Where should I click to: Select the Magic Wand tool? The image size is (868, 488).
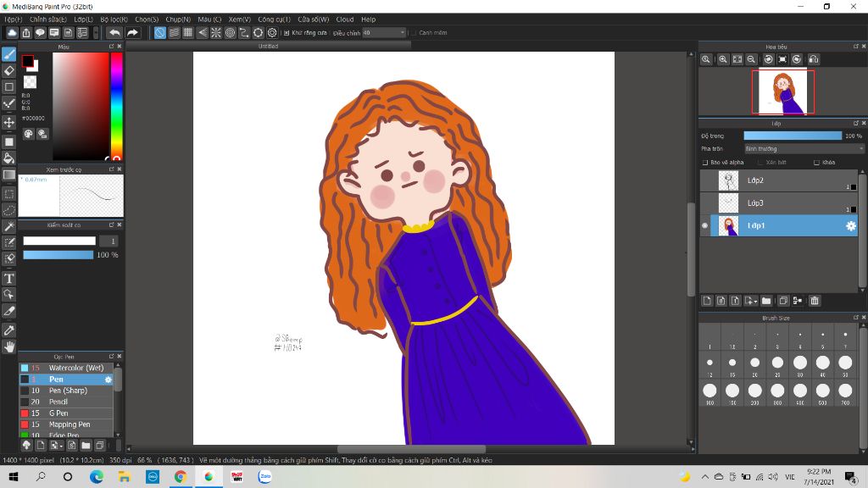point(8,226)
